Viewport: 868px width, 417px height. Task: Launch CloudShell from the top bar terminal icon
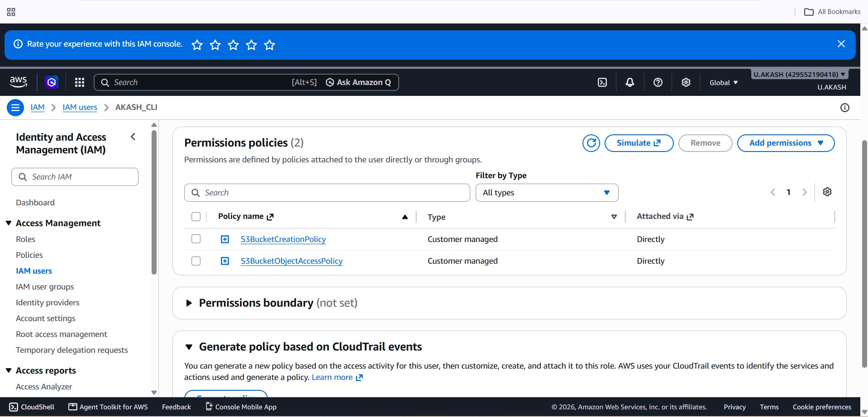[x=602, y=82]
